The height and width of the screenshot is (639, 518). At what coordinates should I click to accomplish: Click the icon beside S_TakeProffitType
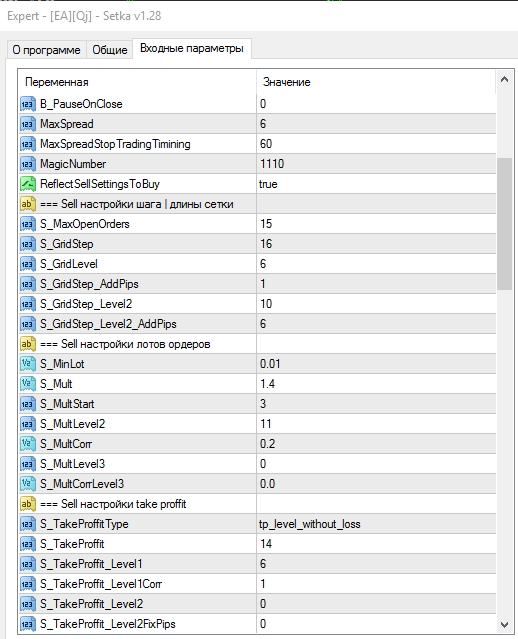pos(28,524)
